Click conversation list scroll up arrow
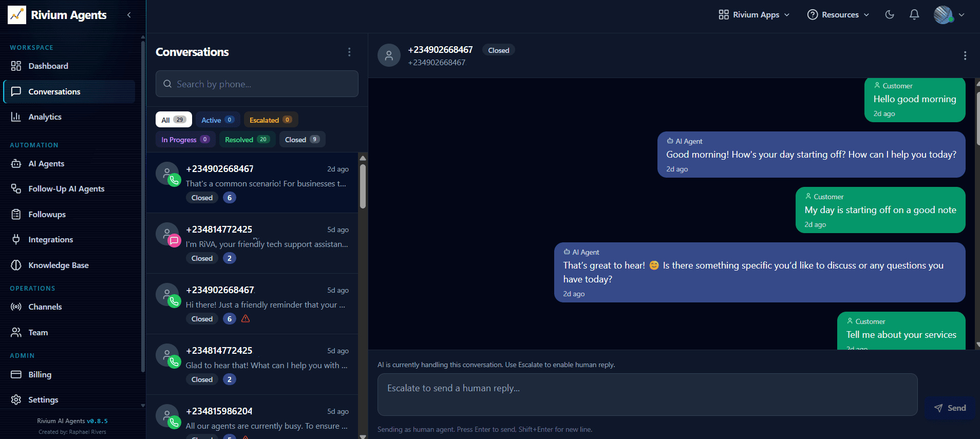 [x=363, y=158]
